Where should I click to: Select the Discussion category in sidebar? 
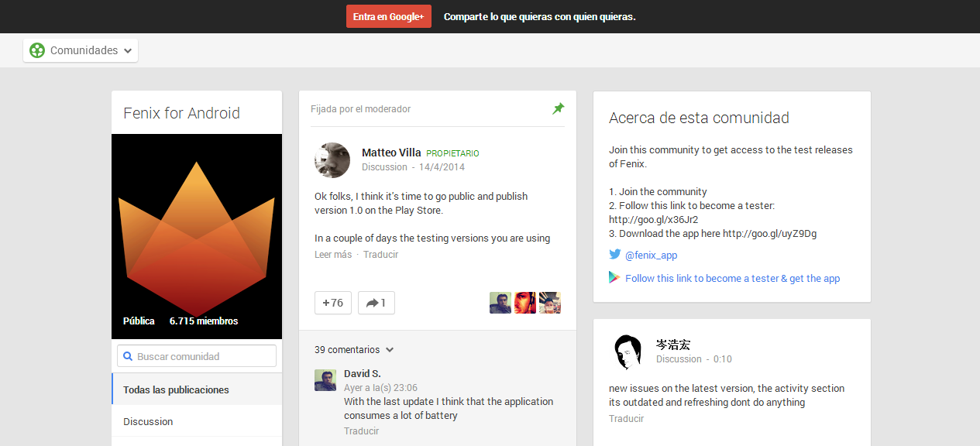click(x=148, y=422)
